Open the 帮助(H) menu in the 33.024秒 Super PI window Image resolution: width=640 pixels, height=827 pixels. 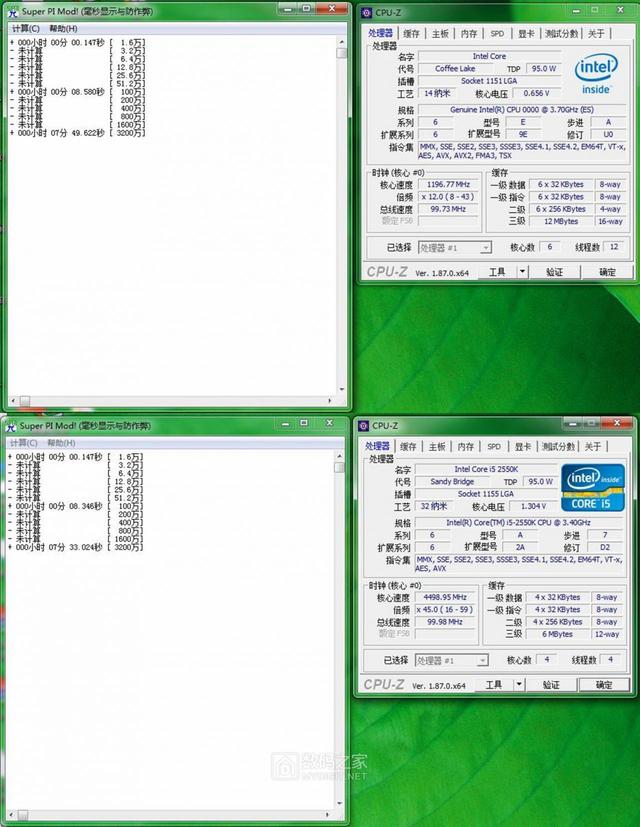pyautogui.click(x=61, y=443)
